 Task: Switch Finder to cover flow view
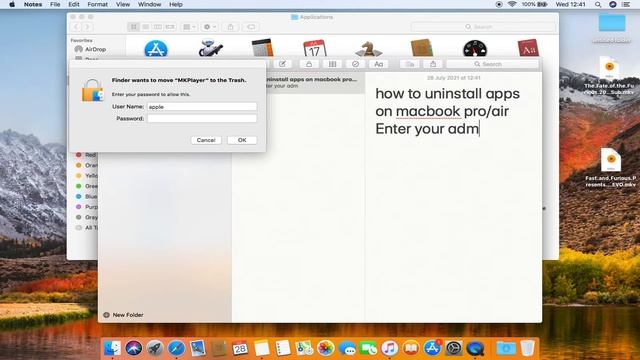[170, 27]
